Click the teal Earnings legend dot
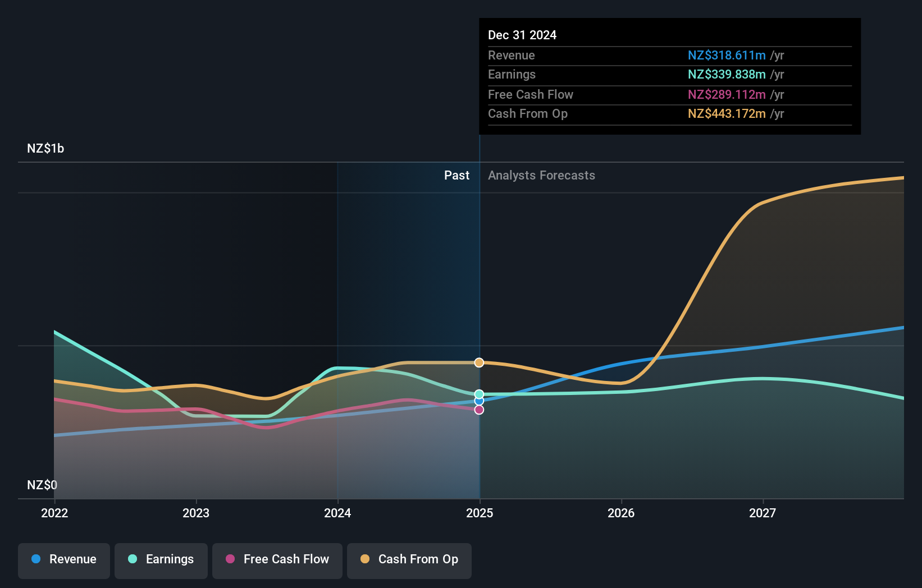The height and width of the screenshot is (588, 922). click(133, 559)
